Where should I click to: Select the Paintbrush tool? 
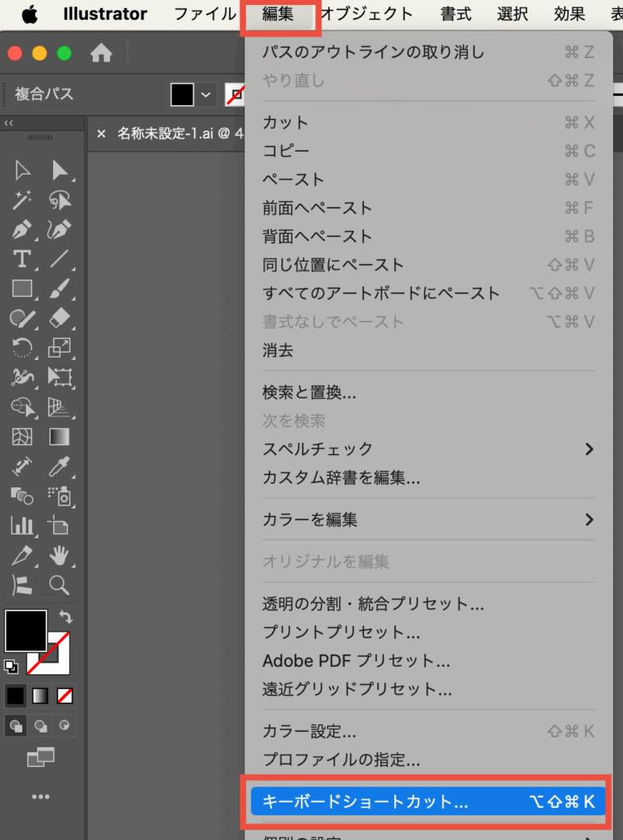[x=59, y=289]
